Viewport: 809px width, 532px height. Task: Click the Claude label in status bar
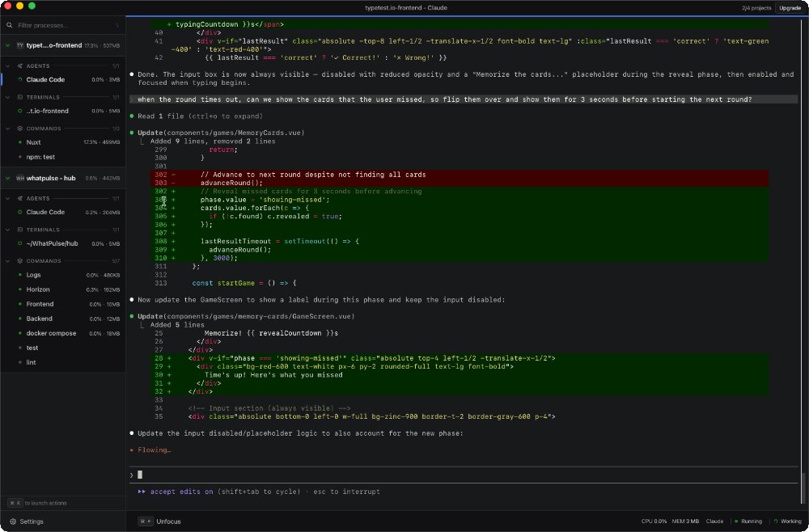[714, 521]
